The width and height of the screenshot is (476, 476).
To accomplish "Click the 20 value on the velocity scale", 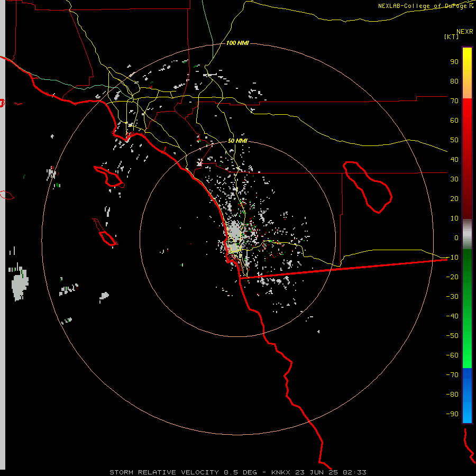I will coord(454,199).
